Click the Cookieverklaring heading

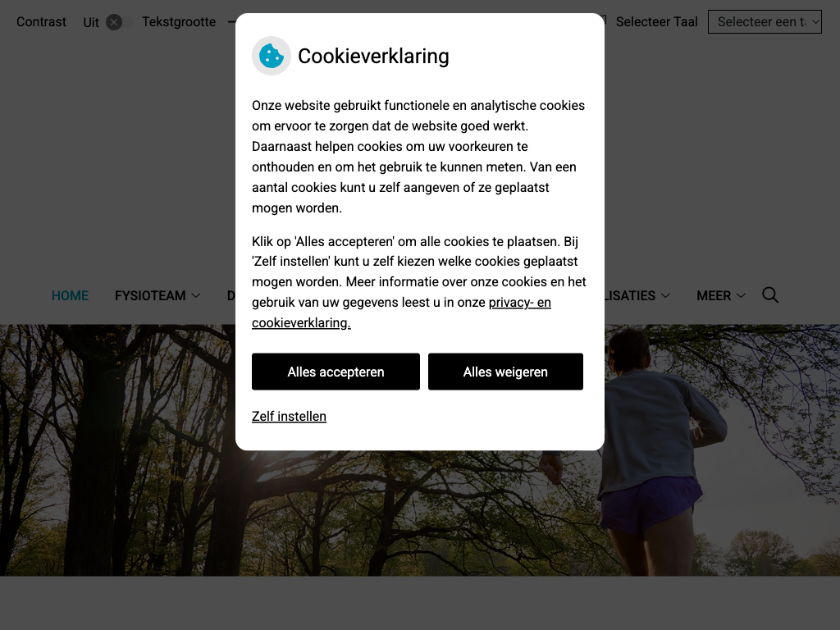373,57
